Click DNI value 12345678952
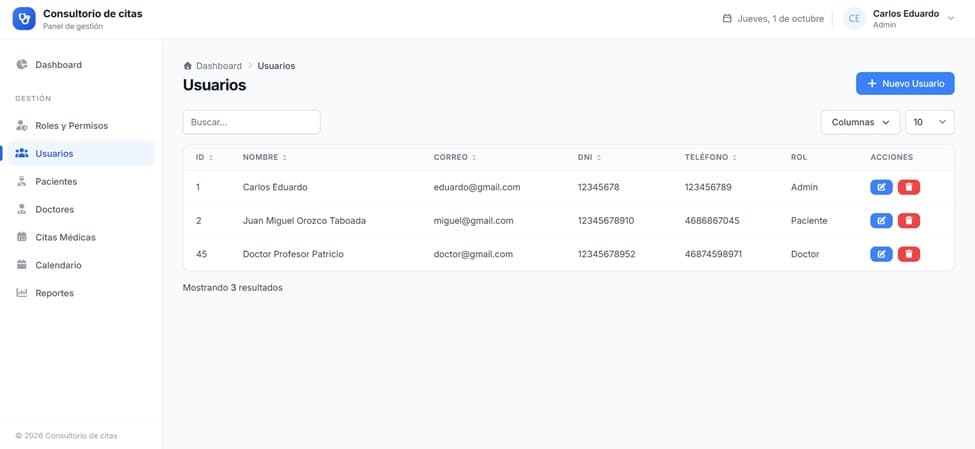 pyautogui.click(x=606, y=254)
